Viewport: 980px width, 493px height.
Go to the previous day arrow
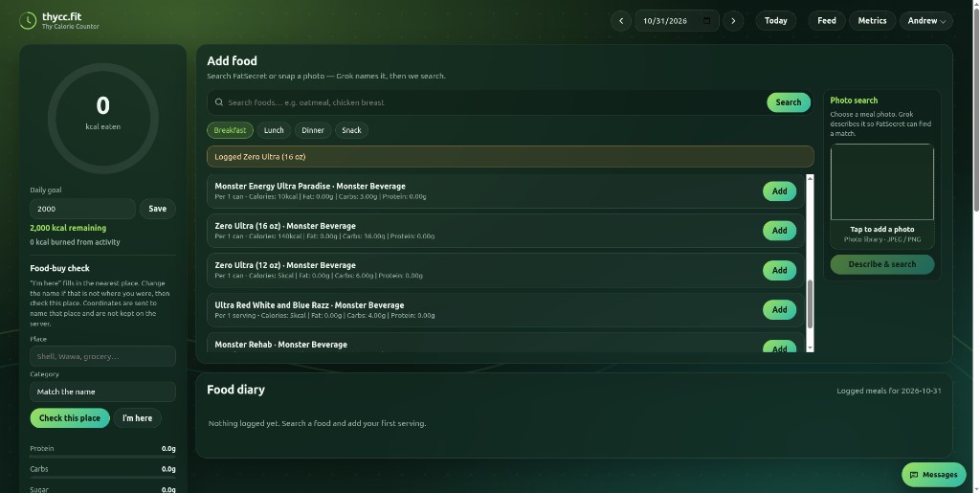point(620,21)
